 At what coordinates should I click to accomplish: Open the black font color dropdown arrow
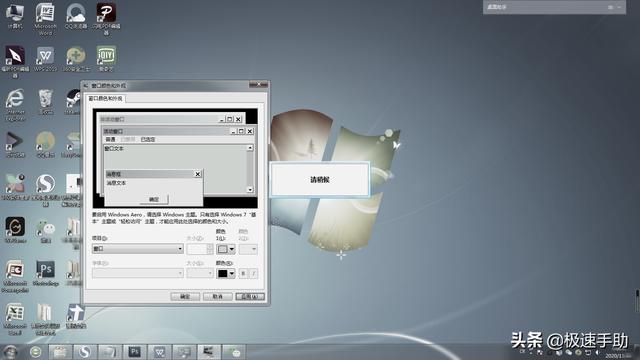point(232,273)
